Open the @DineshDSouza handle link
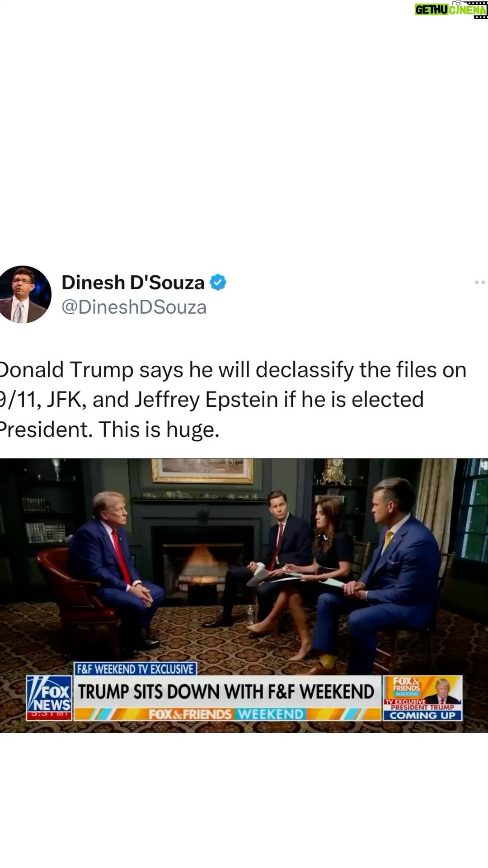Image resolution: width=488 pixels, height=868 pixels. pyautogui.click(x=134, y=307)
